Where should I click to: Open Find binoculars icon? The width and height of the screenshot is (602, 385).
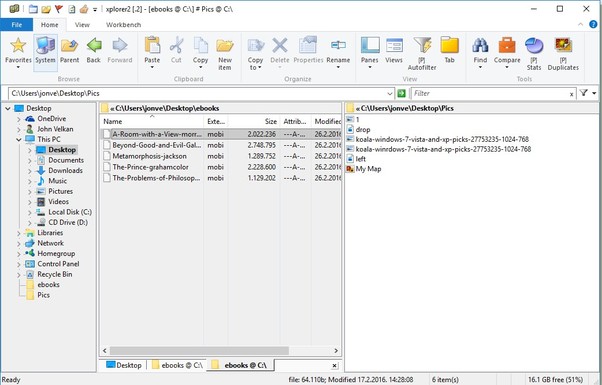pos(480,46)
